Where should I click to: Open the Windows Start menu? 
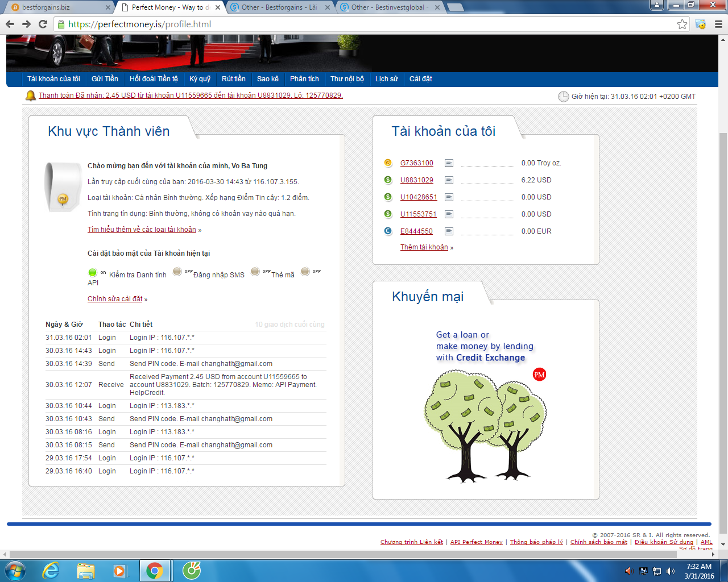click(x=15, y=570)
